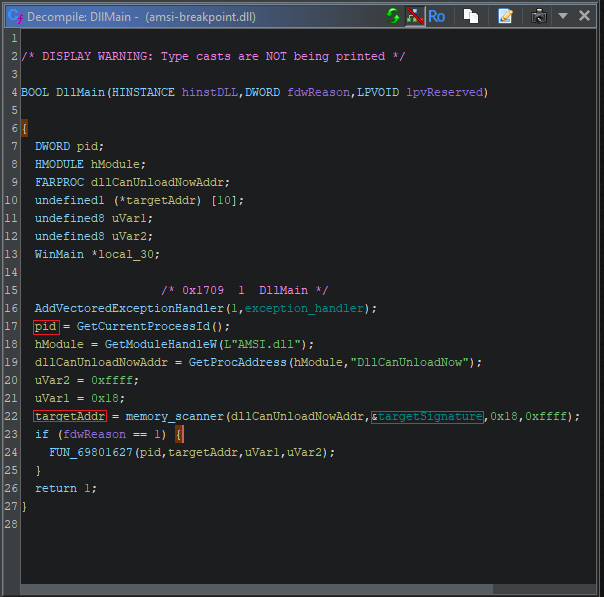Screen dimensions: 604x597
Task: Click the BOOL return type
Action: [x=35, y=92]
